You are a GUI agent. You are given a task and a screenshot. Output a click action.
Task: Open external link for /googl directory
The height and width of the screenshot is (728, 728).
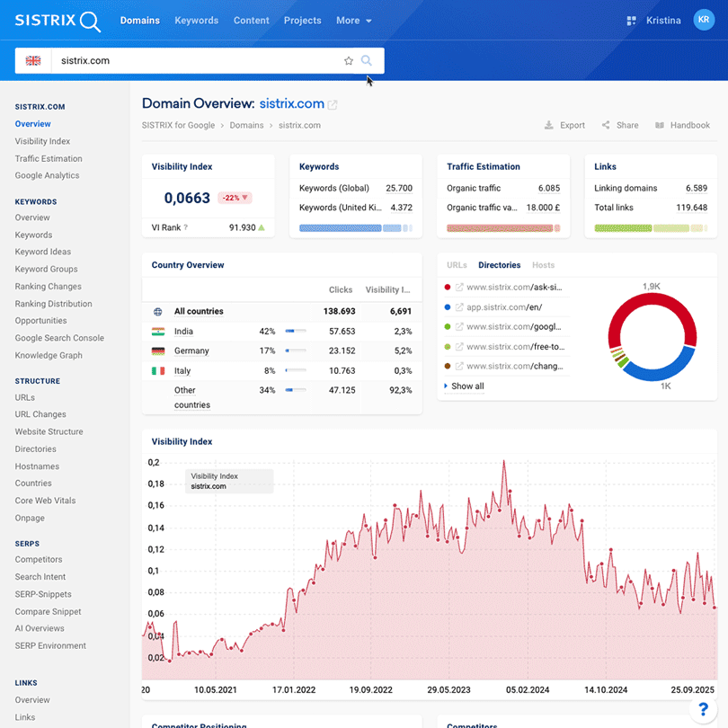pyautogui.click(x=459, y=327)
